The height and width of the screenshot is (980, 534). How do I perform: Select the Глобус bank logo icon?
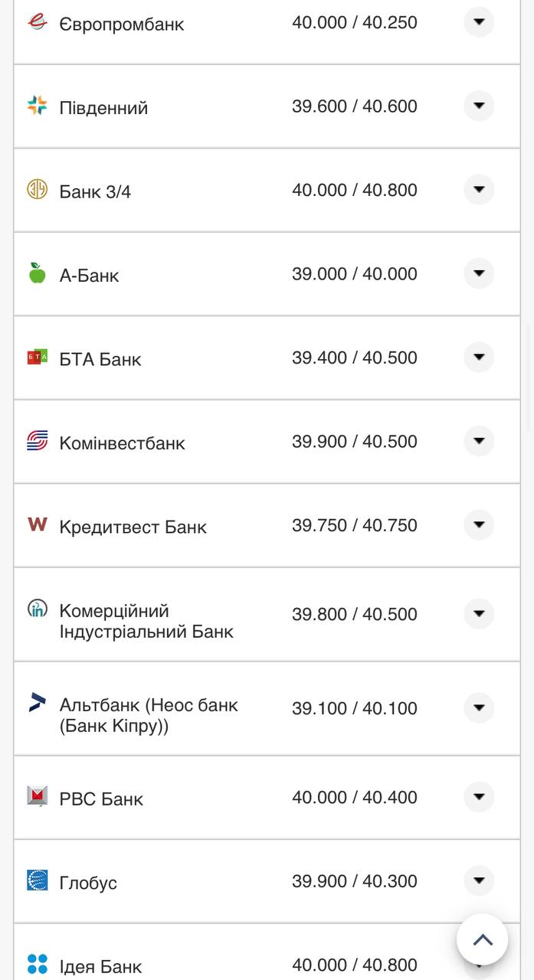pyautogui.click(x=36, y=881)
